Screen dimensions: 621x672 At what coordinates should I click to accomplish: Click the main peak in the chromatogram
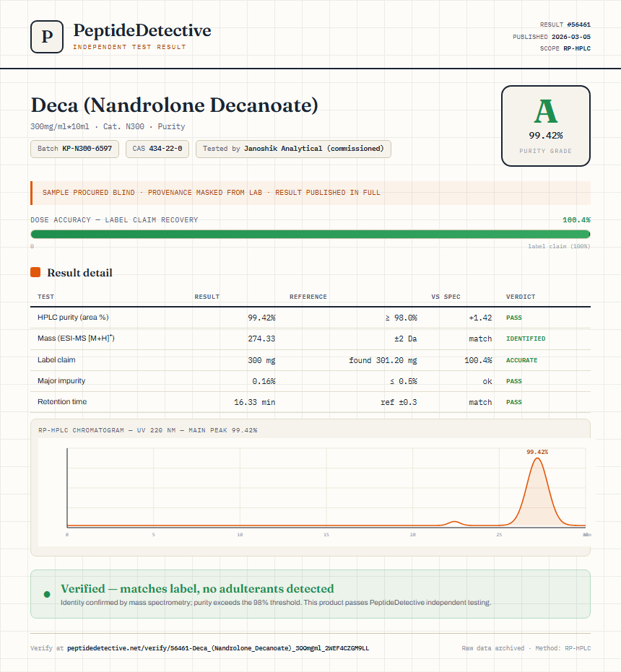[537, 492]
